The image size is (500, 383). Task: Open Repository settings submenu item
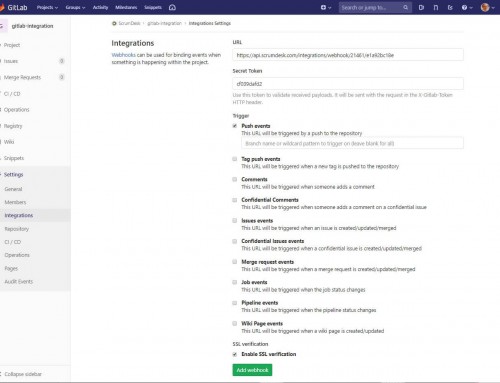pos(17,229)
